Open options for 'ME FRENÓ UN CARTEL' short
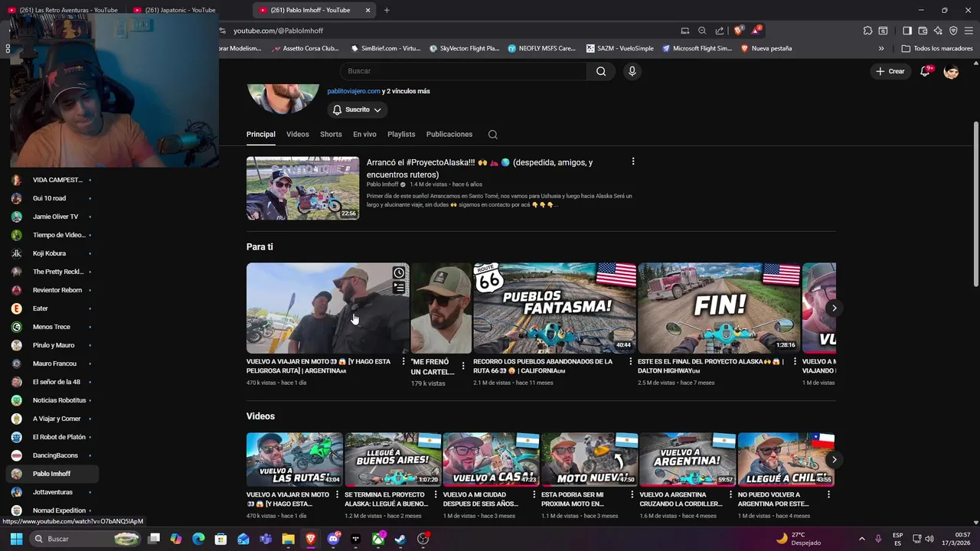This screenshot has height=551, width=980. coord(463,367)
